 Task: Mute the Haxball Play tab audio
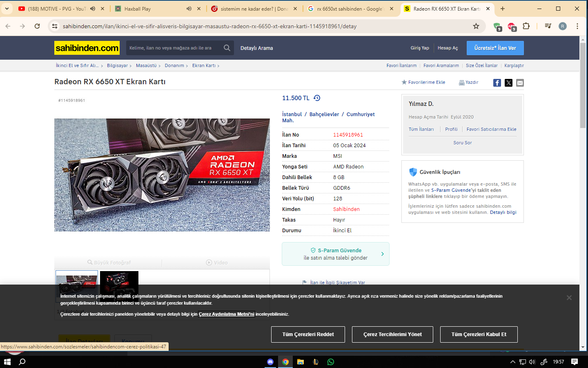point(189,9)
